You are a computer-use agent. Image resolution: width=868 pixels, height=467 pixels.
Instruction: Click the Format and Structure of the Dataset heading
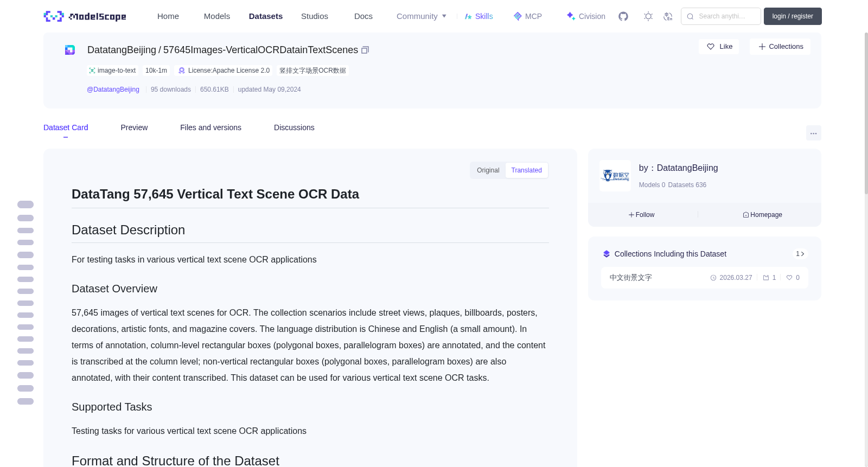(175, 460)
